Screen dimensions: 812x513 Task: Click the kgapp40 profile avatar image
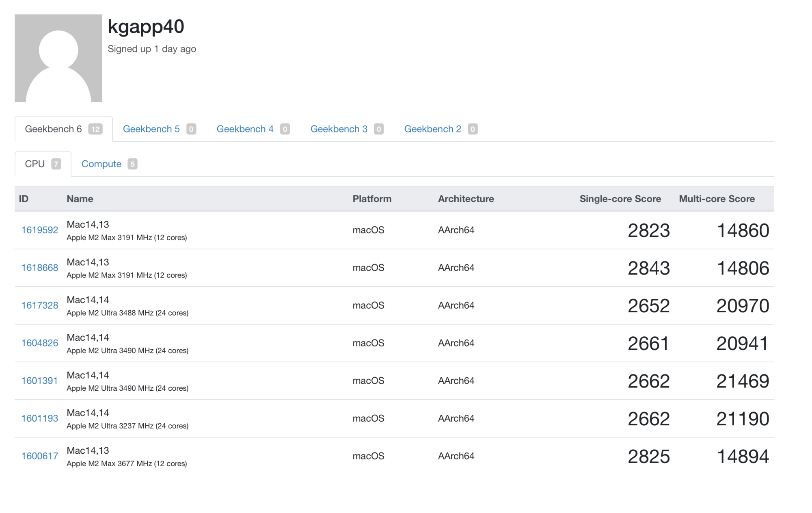click(58, 58)
